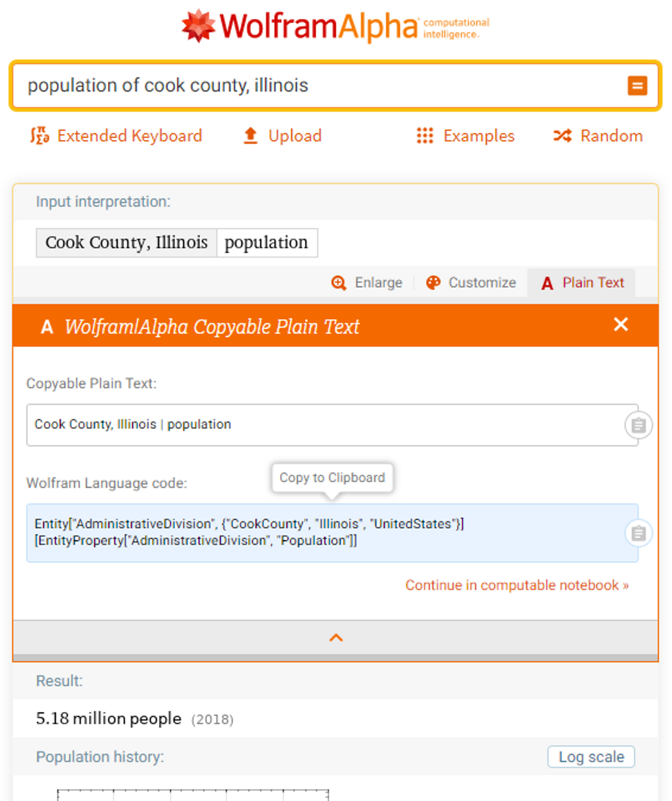Get a Random query
The width and height of the screenshot is (672, 801).
click(598, 135)
